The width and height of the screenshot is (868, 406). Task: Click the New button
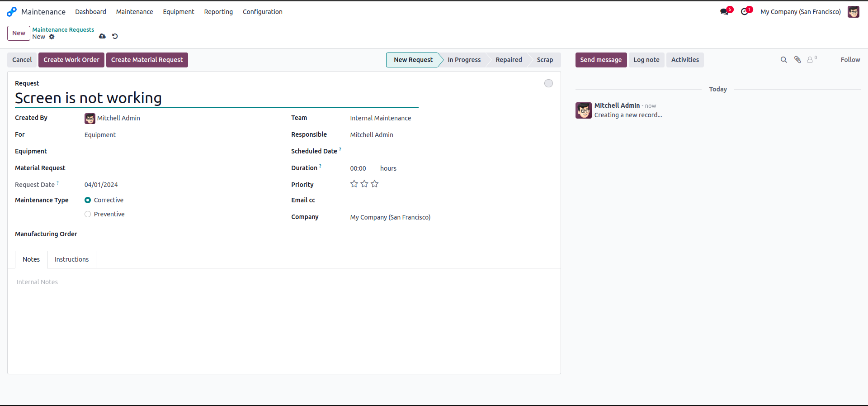pyautogui.click(x=19, y=33)
